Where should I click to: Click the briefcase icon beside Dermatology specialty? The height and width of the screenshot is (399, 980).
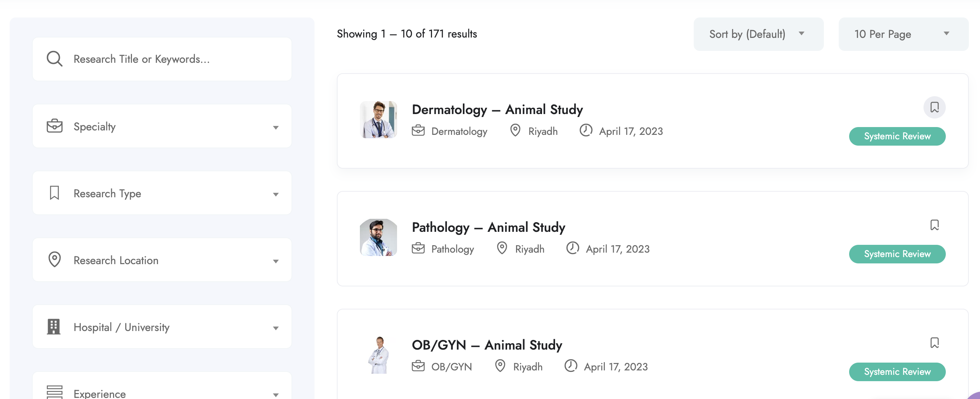[x=418, y=130]
